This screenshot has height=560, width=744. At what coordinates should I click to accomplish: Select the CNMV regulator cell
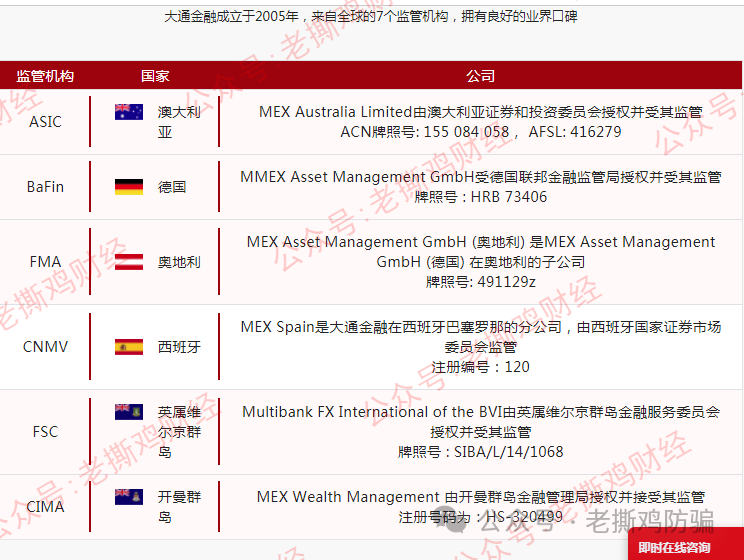[x=45, y=346]
